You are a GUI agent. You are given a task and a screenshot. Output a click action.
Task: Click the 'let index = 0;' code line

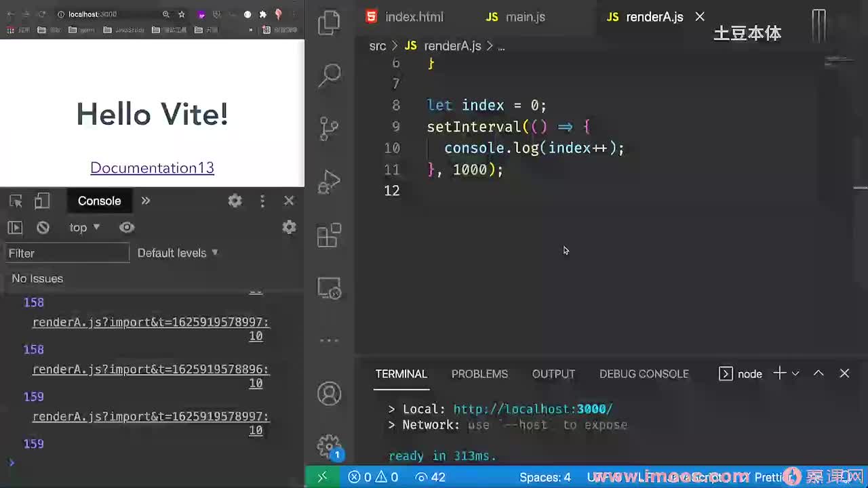(x=486, y=105)
